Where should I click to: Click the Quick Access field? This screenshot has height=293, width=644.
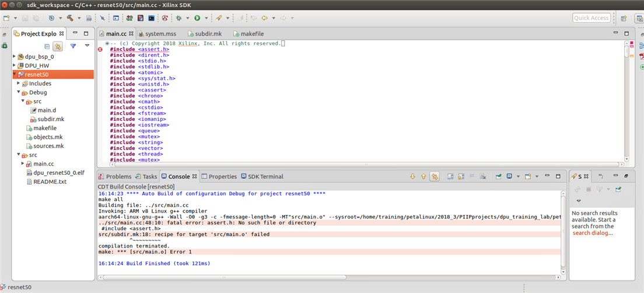(x=591, y=18)
